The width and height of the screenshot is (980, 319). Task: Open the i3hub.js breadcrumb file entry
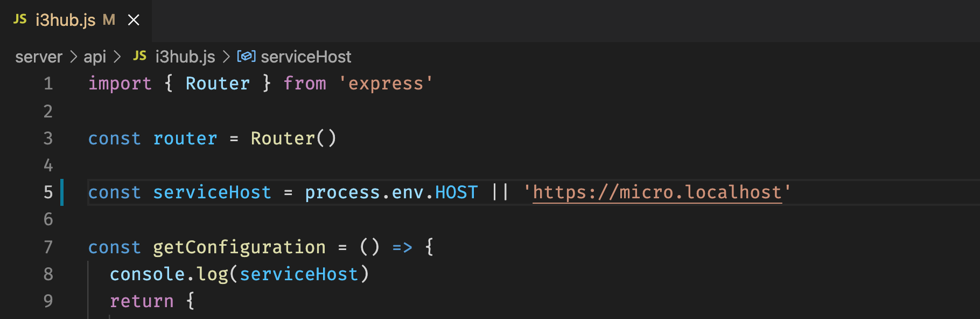click(185, 57)
